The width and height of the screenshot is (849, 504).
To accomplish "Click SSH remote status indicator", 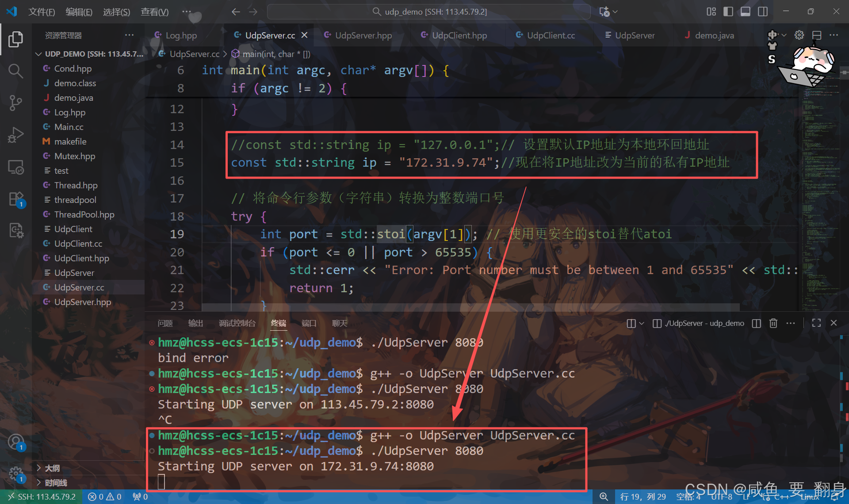I will point(42,496).
